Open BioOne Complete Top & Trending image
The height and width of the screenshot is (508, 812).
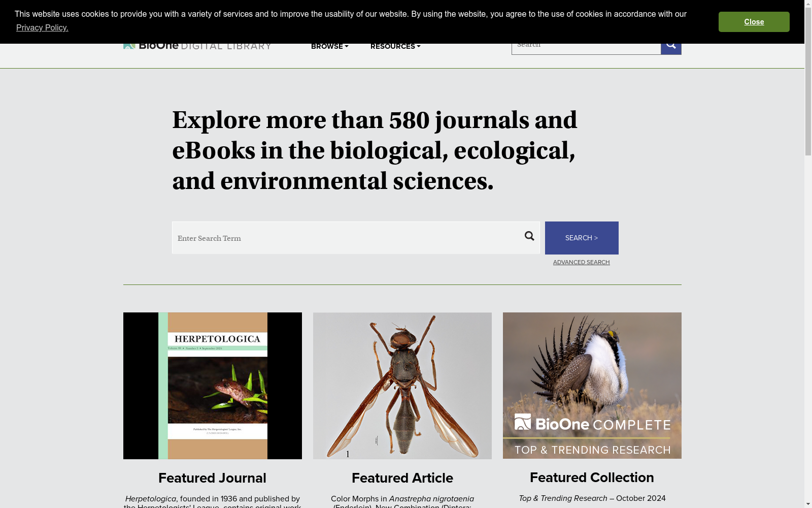click(592, 386)
